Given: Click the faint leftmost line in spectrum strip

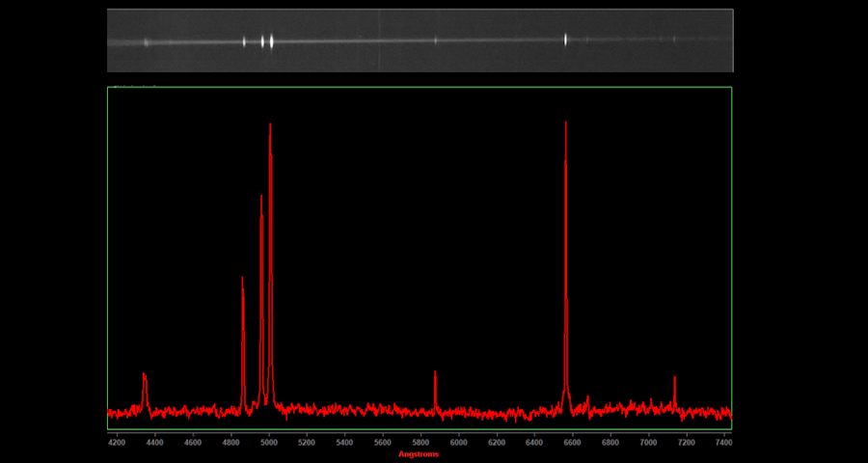Looking at the screenshot, I should pos(146,42).
